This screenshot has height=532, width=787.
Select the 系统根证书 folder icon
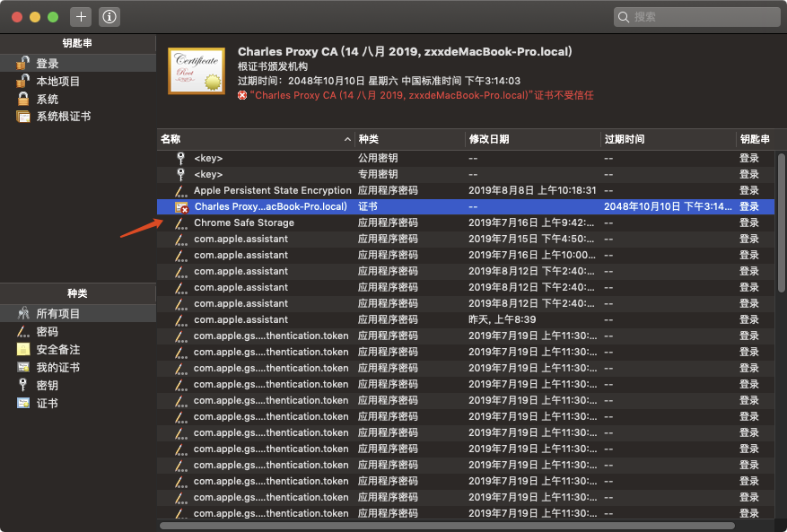23,117
